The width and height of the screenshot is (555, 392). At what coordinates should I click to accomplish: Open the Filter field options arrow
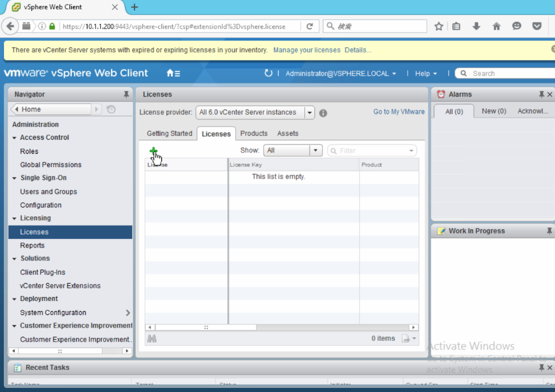(x=411, y=151)
